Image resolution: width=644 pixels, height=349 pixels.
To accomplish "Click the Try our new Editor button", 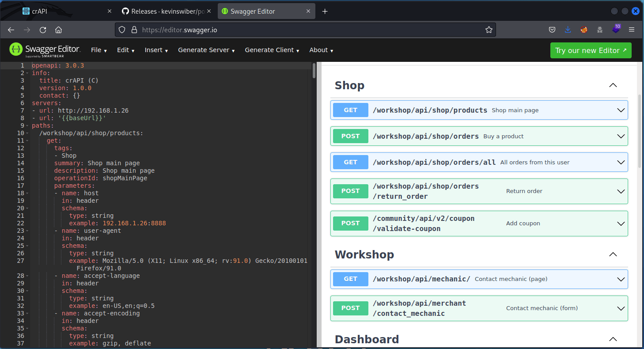I will click(591, 50).
